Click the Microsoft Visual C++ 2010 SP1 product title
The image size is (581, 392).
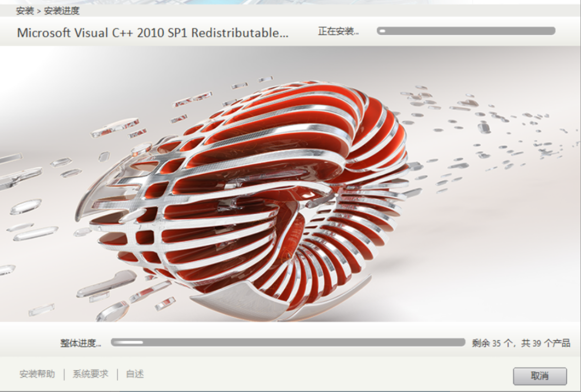(153, 32)
